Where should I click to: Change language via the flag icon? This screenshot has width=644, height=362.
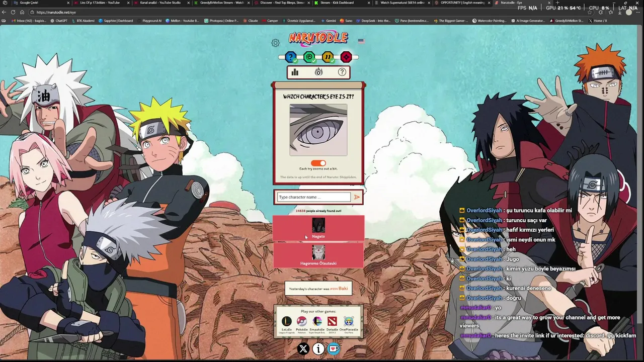tap(361, 41)
